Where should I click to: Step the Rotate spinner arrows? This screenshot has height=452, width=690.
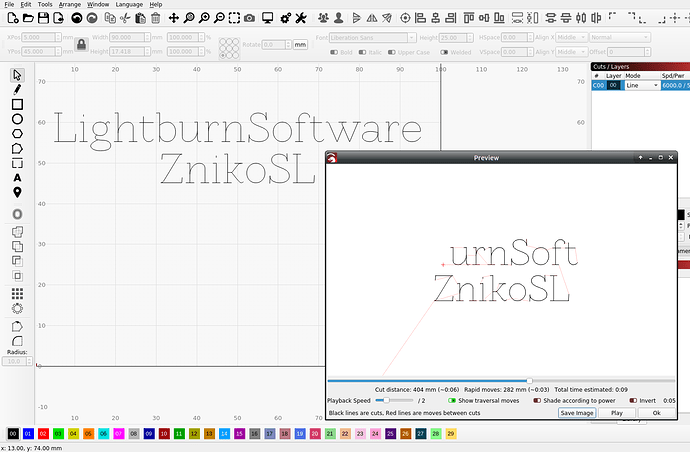pos(288,44)
